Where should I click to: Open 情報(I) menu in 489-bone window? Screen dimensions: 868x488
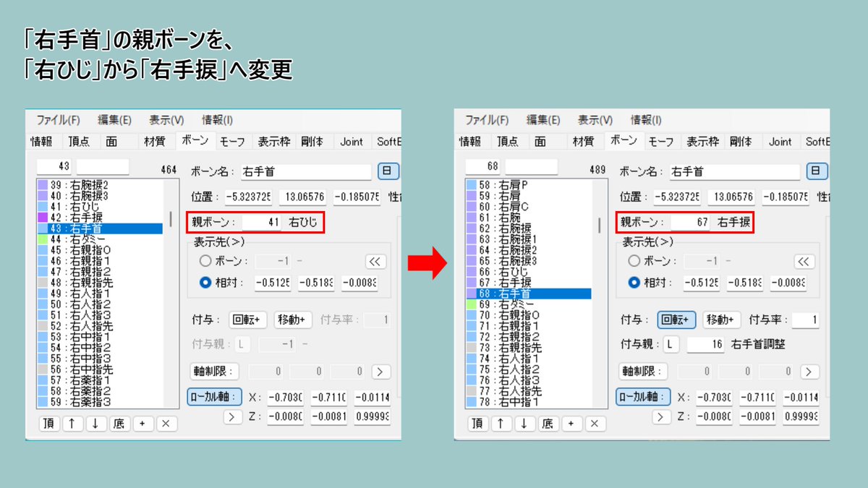tap(646, 120)
